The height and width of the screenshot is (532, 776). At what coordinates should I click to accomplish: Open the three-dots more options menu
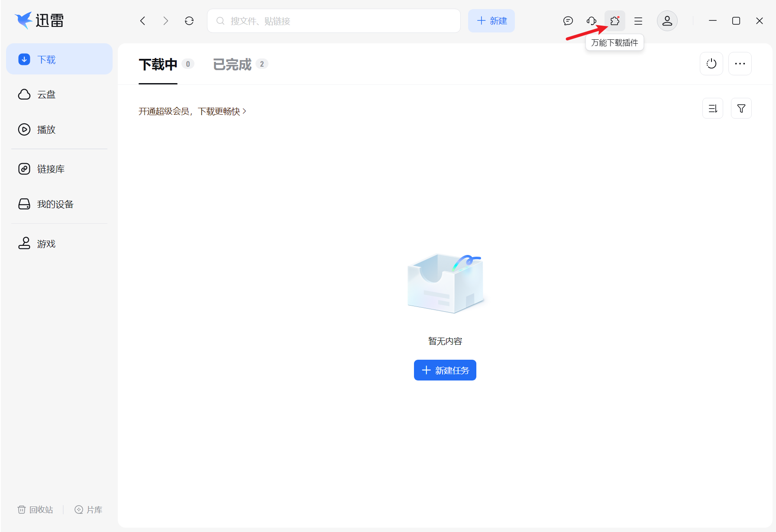point(740,64)
